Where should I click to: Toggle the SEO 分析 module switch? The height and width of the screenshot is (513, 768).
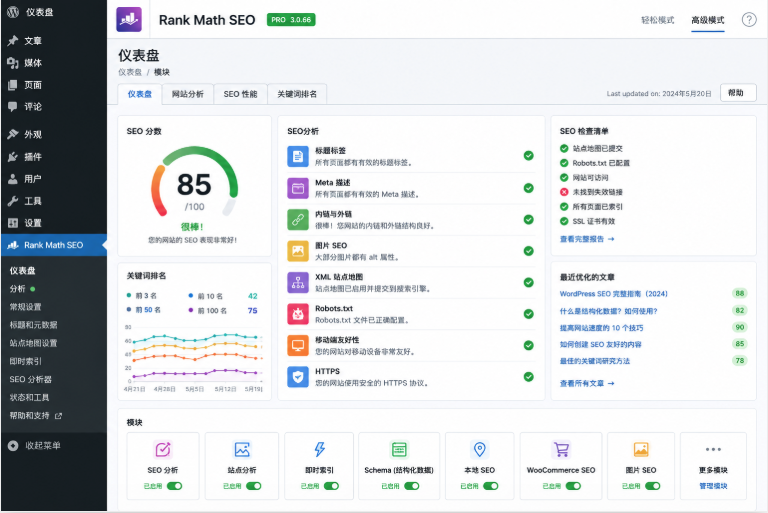pos(174,486)
